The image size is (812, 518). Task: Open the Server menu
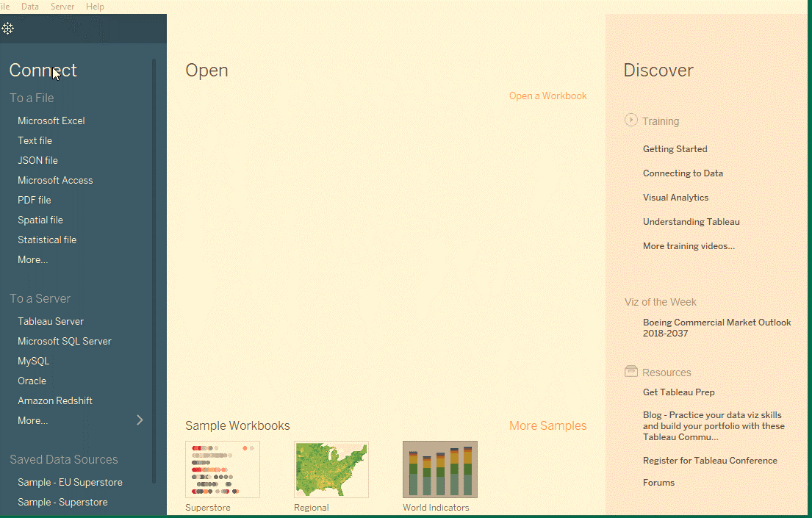[x=62, y=7]
